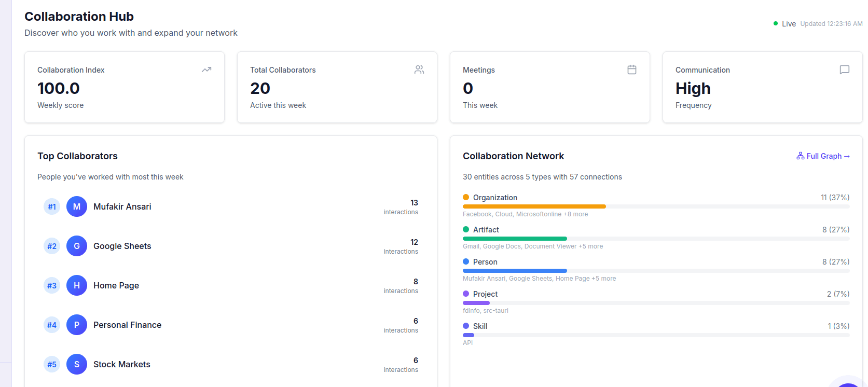Screen dimensions: 868x387
Task: Click the High communication frequency value
Action: [693, 89]
